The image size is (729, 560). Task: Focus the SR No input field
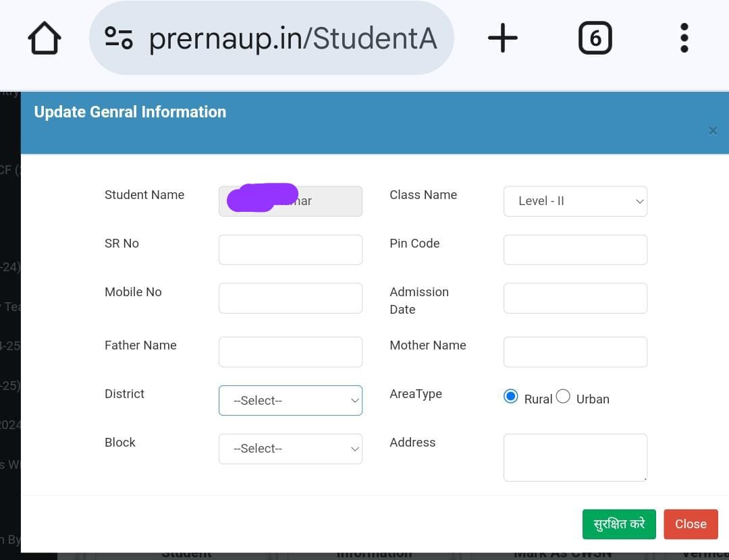click(290, 250)
